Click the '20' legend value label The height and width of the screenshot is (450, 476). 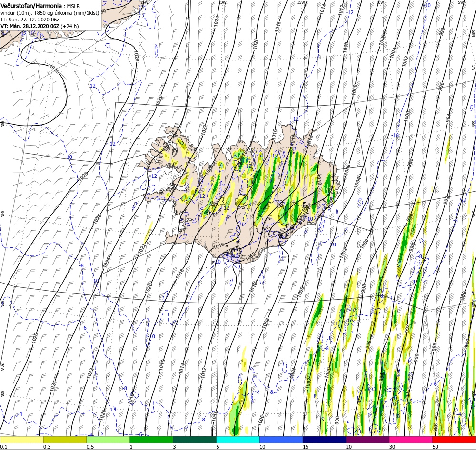point(349,447)
